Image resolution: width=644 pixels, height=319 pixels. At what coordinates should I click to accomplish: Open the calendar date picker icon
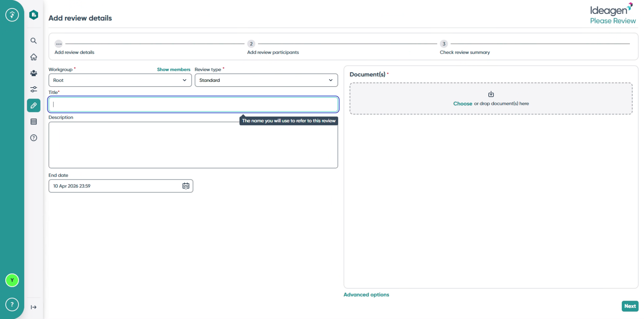(x=186, y=186)
